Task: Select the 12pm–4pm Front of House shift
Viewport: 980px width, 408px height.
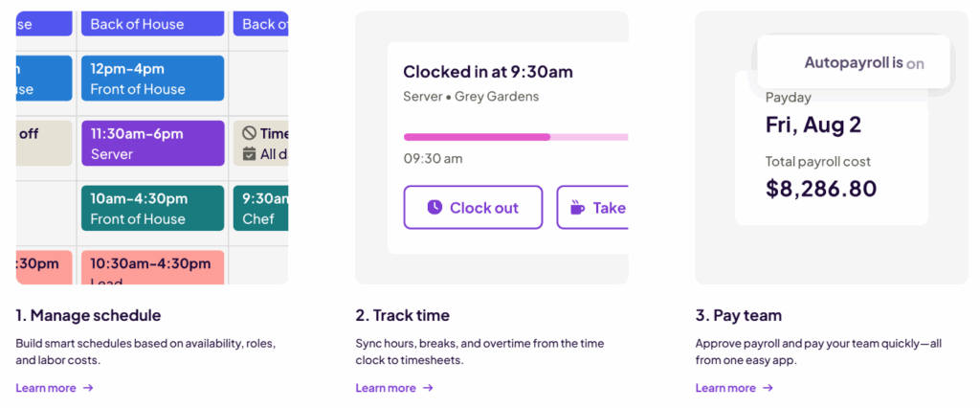Action: (x=152, y=79)
